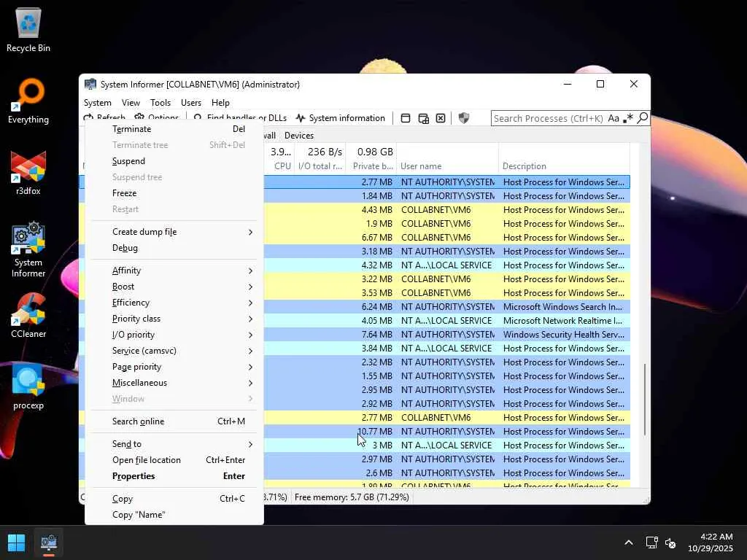Select Copy in the context menu

tap(174, 499)
